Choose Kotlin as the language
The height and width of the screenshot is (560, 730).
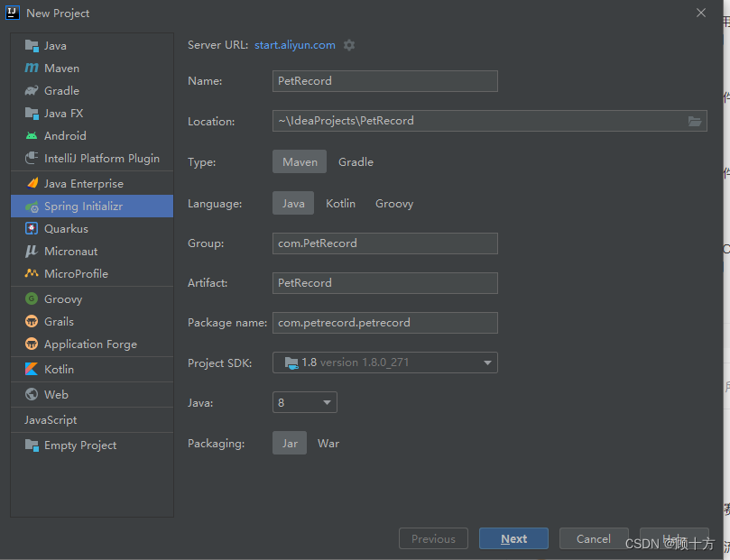pyautogui.click(x=340, y=203)
